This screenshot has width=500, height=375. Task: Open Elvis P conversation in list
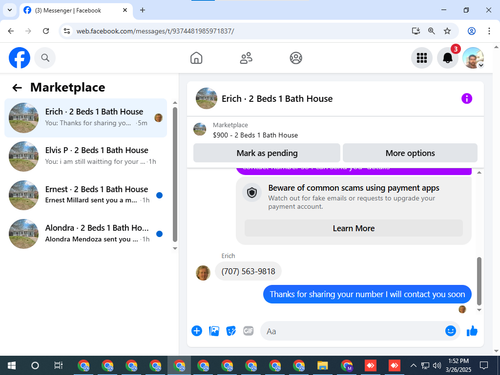[86, 156]
